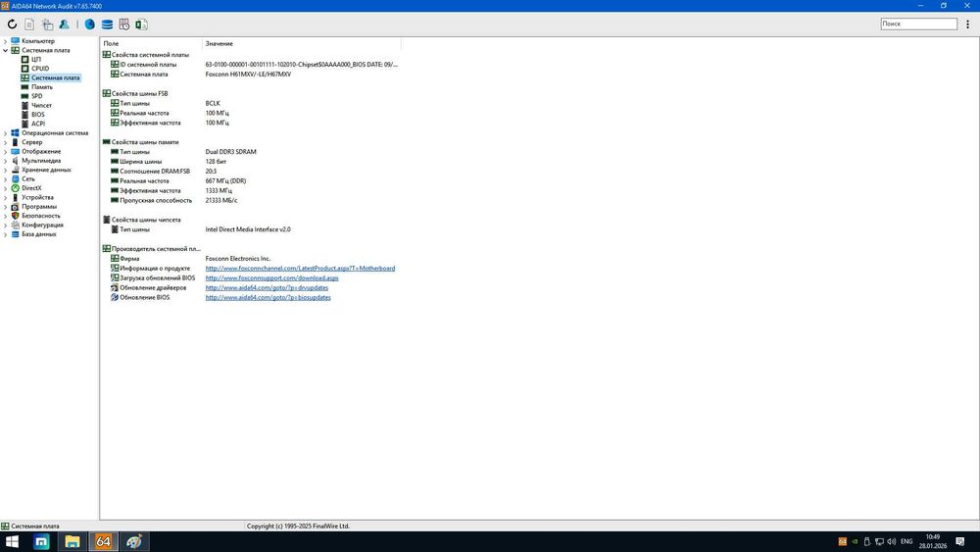The height and width of the screenshot is (552, 980).
Task: Select База данных in the tree
Action: pos(39,234)
